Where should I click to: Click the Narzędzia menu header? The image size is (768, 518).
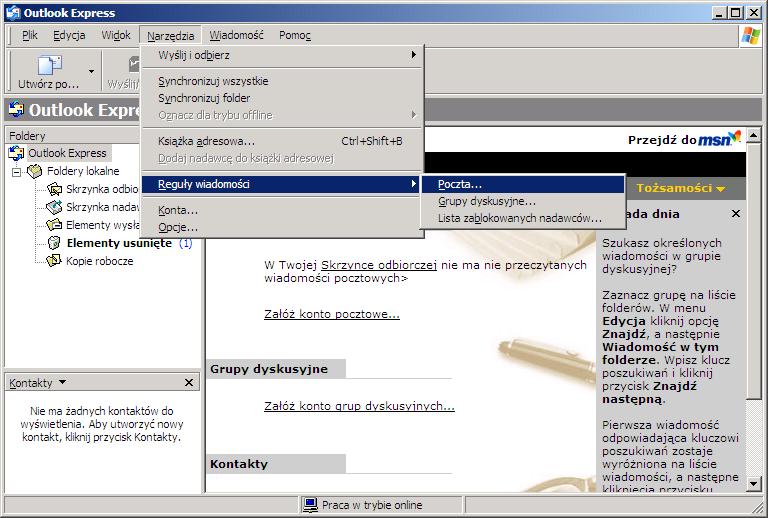pyautogui.click(x=170, y=35)
